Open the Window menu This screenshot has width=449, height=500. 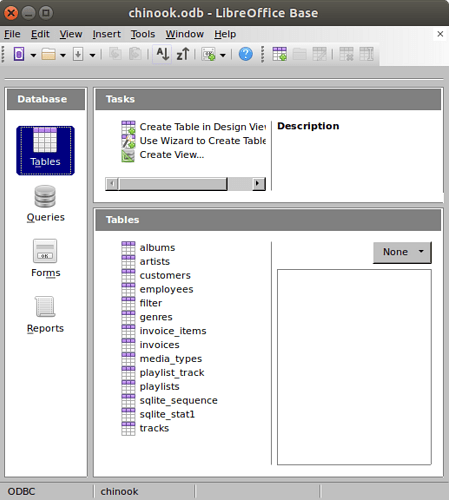point(185,34)
